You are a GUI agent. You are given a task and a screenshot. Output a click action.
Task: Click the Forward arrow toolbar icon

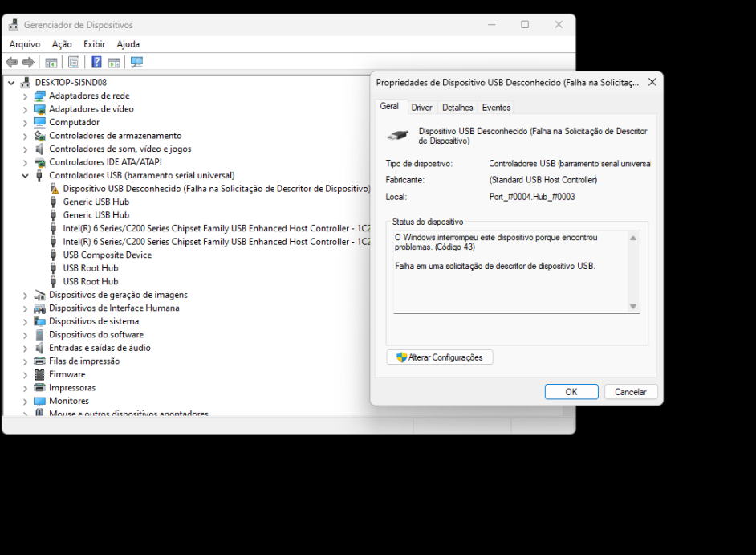[x=28, y=63]
